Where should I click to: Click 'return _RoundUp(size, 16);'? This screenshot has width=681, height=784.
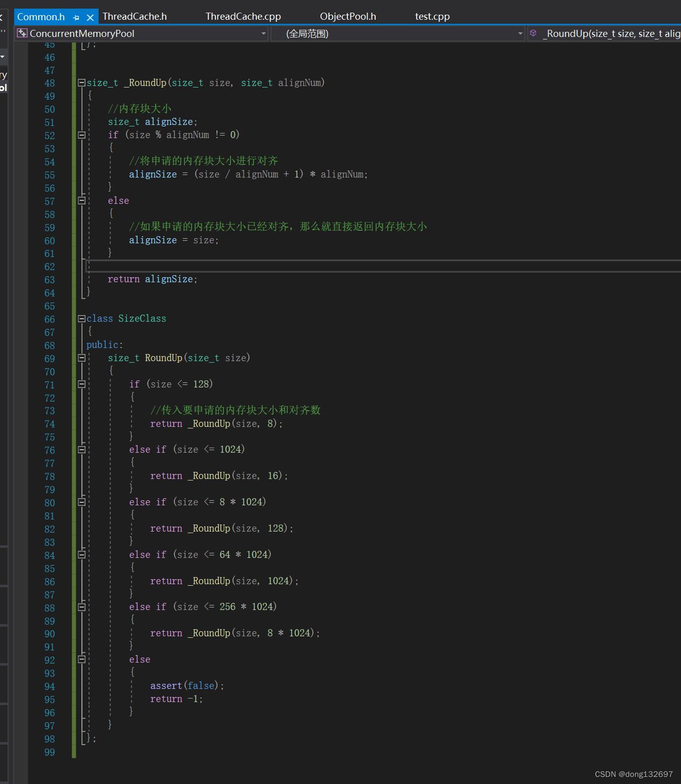click(x=219, y=476)
